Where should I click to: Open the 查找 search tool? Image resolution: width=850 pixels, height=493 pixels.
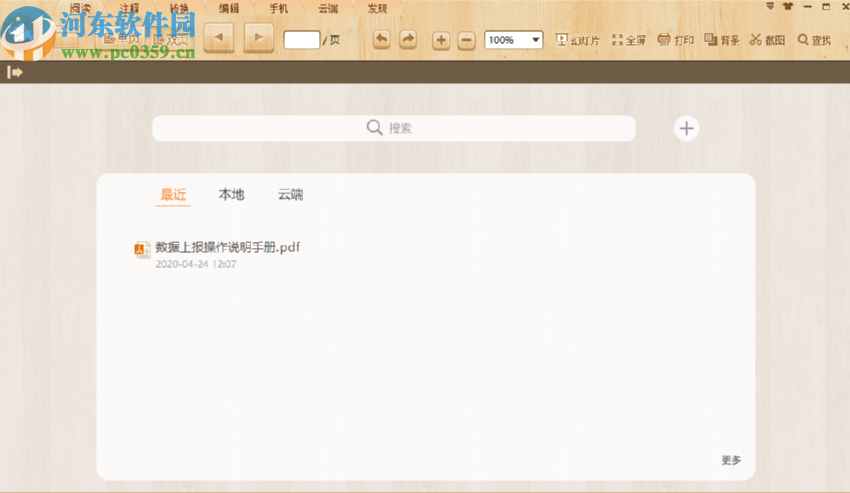pos(814,40)
